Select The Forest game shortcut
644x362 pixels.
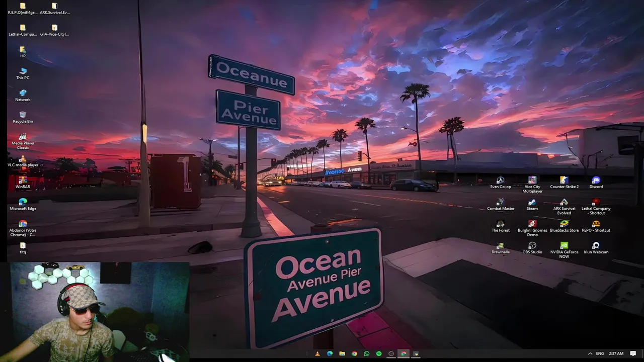click(500, 226)
